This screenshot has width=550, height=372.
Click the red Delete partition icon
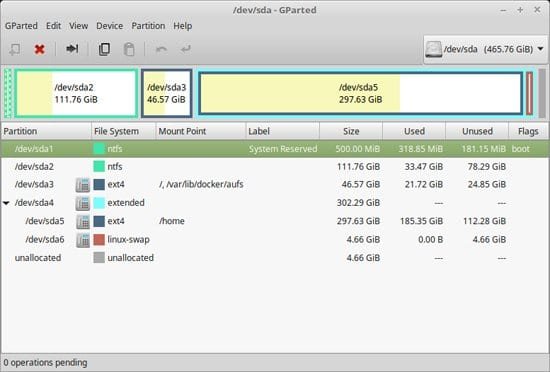click(40, 49)
